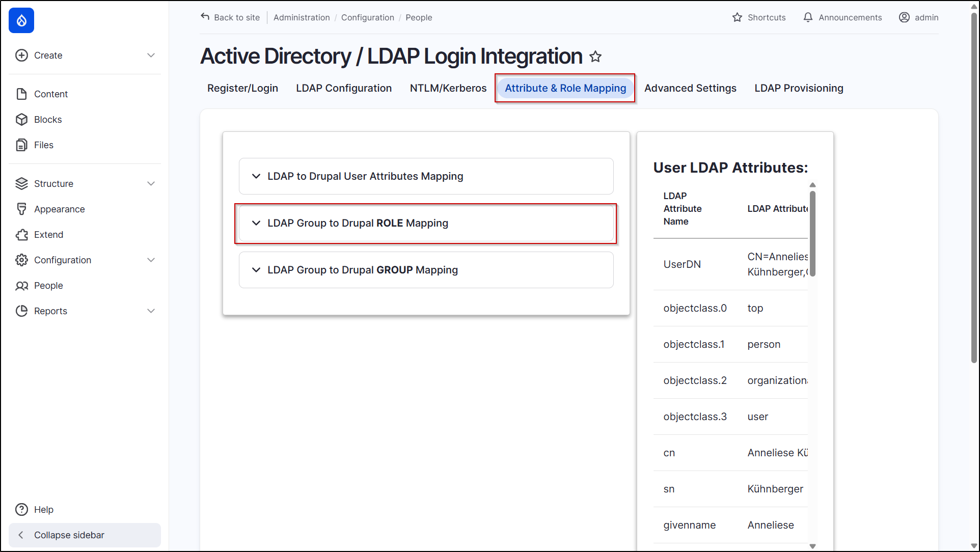Viewport: 980px width, 552px height.
Task: Click the Appearance paintbrush icon
Action: click(x=21, y=209)
